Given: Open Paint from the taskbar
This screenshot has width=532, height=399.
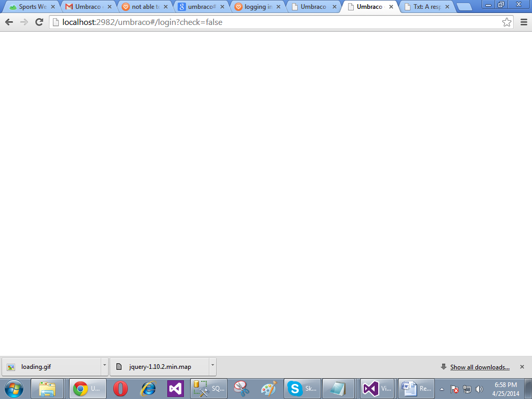Looking at the screenshot, I should pyautogui.click(x=269, y=388).
